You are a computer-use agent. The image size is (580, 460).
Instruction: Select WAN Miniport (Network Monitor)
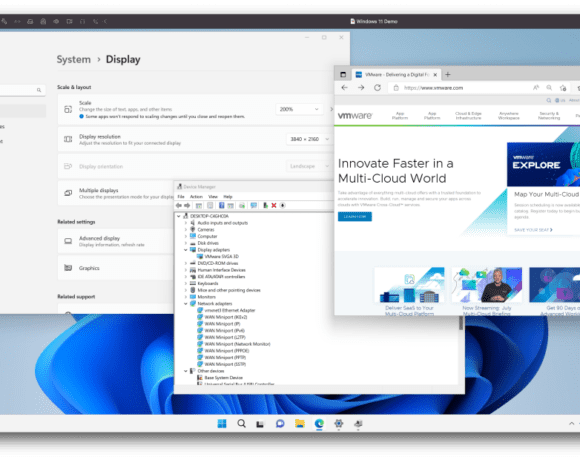point(237,344)
